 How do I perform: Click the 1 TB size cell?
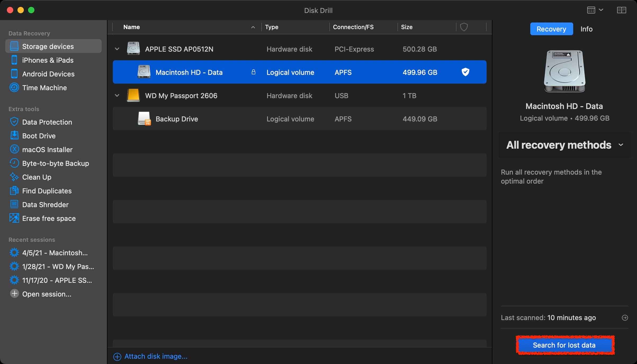pyautogui.click(x=409, y=96)
